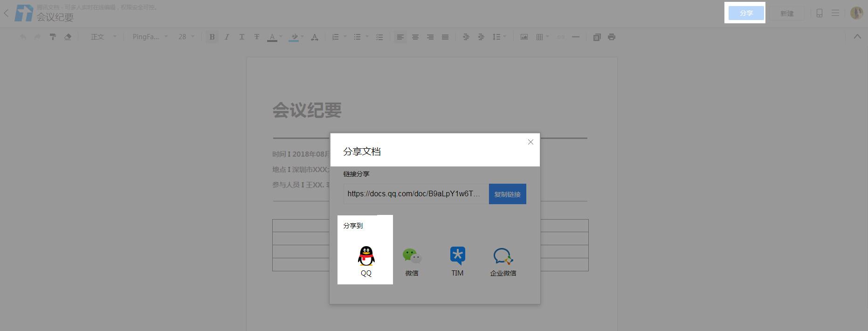868x331 pixels.
Task: Apply the font color A button
Action: 272,37
